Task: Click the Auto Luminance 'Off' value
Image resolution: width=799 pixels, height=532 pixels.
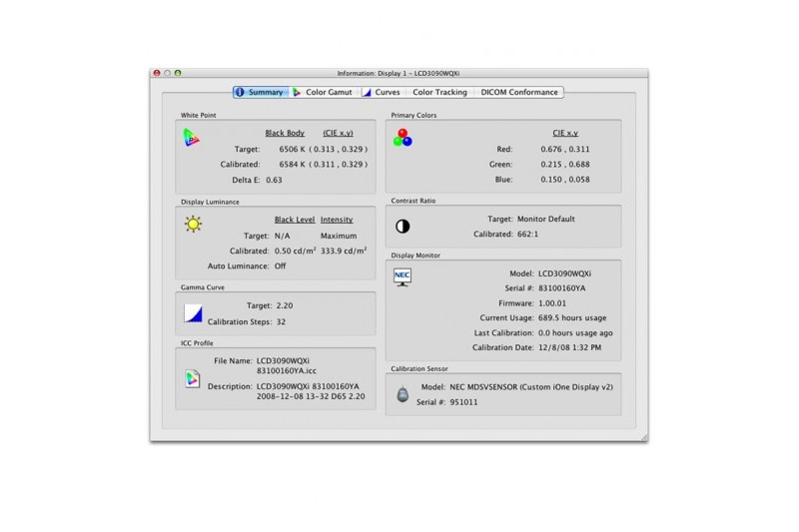Action: pyautogui.click(x=281, y=266)
